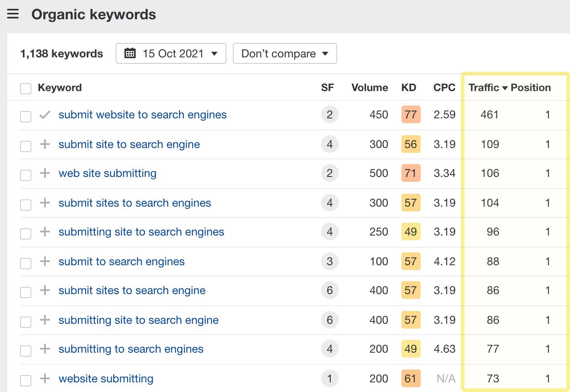Click the plus icon beside 'submit site to search engine'
Image resolution: width=570 pixels, height=392 pixels.
click(45, 144)
